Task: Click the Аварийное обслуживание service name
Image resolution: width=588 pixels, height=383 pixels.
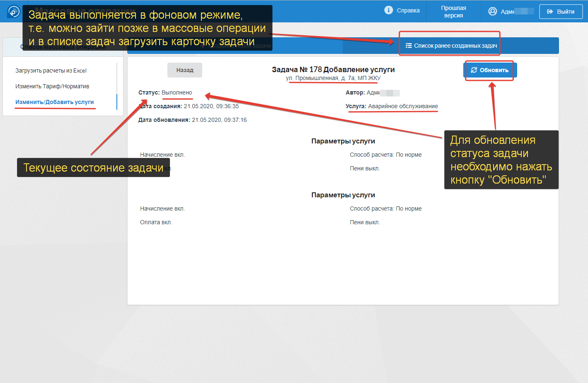Action: pos(403,106)
